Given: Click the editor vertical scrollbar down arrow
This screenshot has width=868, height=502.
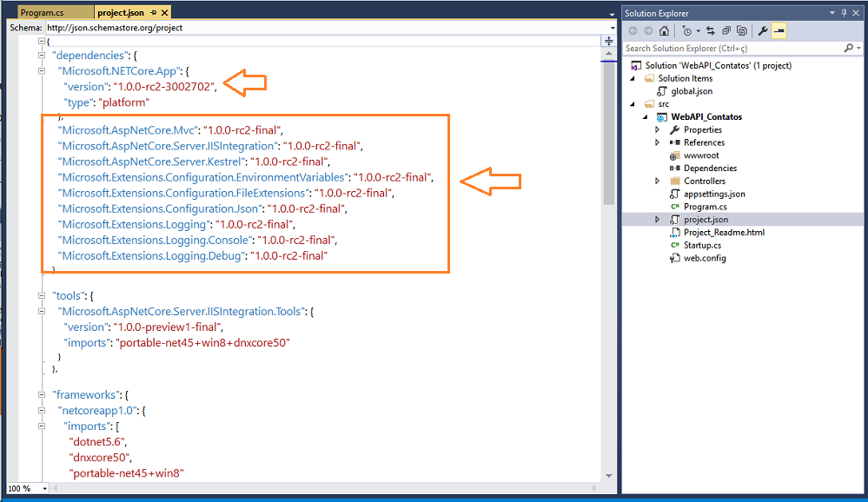Looking at the screenshot, I should (608, 475).
